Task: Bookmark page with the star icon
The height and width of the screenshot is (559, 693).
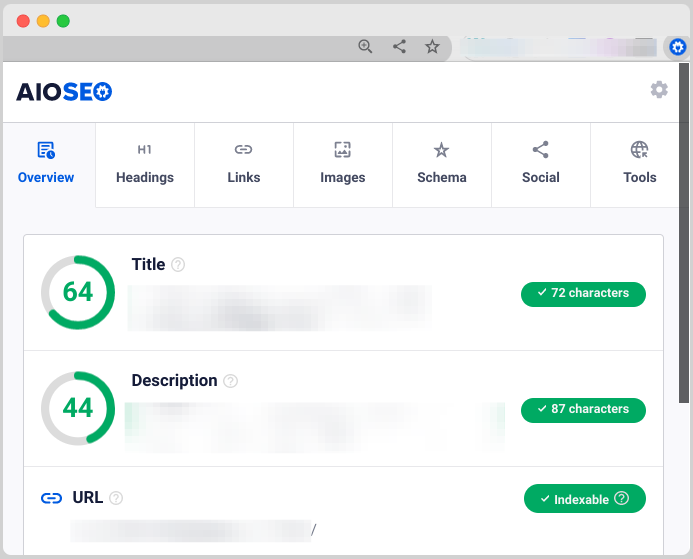Action: (432, 46)
